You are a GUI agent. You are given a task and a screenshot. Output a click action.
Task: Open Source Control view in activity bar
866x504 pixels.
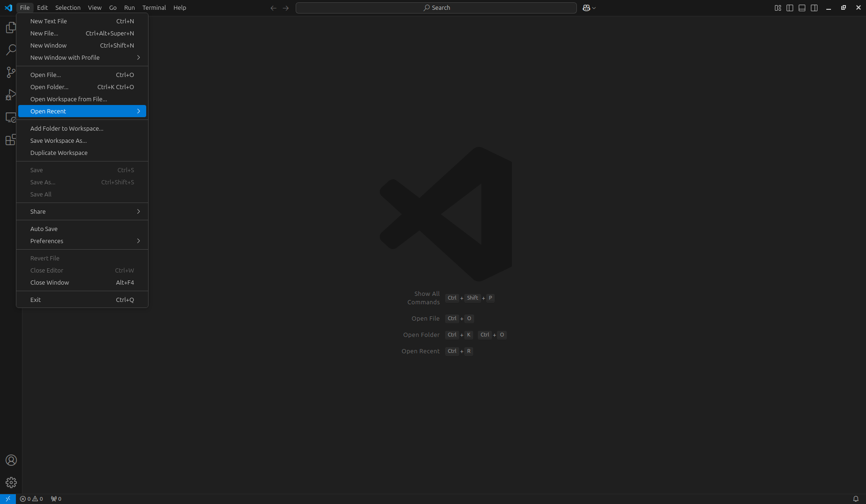[x=11, y=72]
